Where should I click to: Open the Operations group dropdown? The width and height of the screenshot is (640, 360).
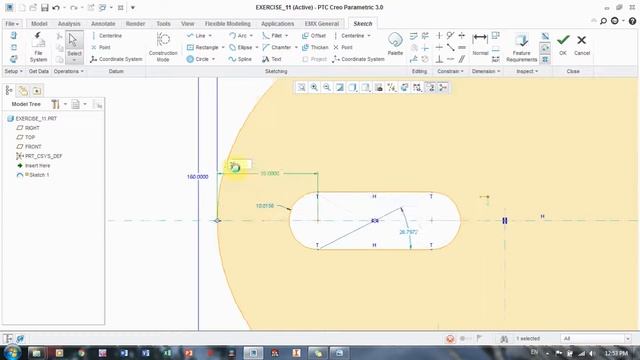[x=69, y=71]
